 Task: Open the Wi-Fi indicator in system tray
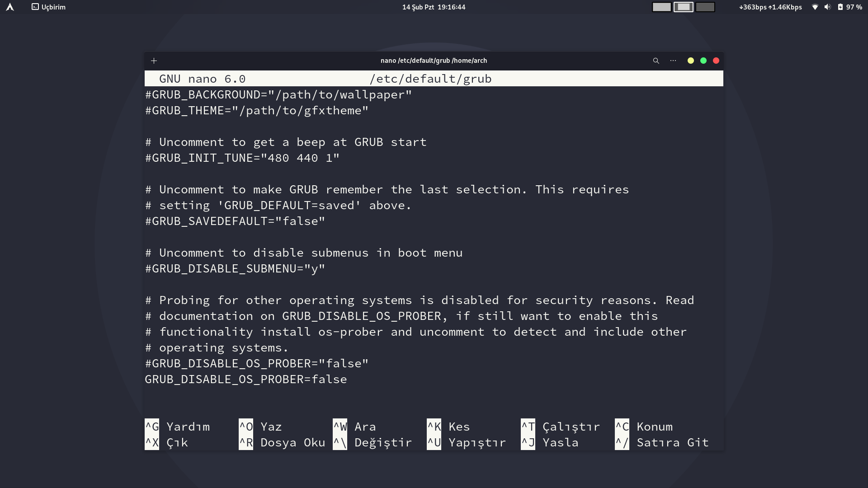[815, 7]
